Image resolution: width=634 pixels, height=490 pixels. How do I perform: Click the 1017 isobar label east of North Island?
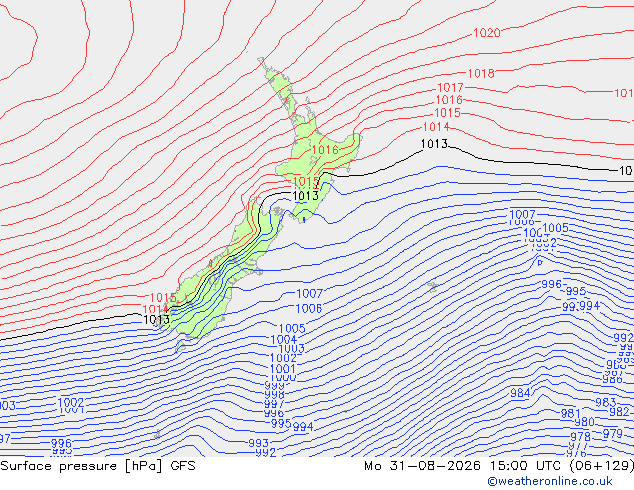[x=450, y=87]
